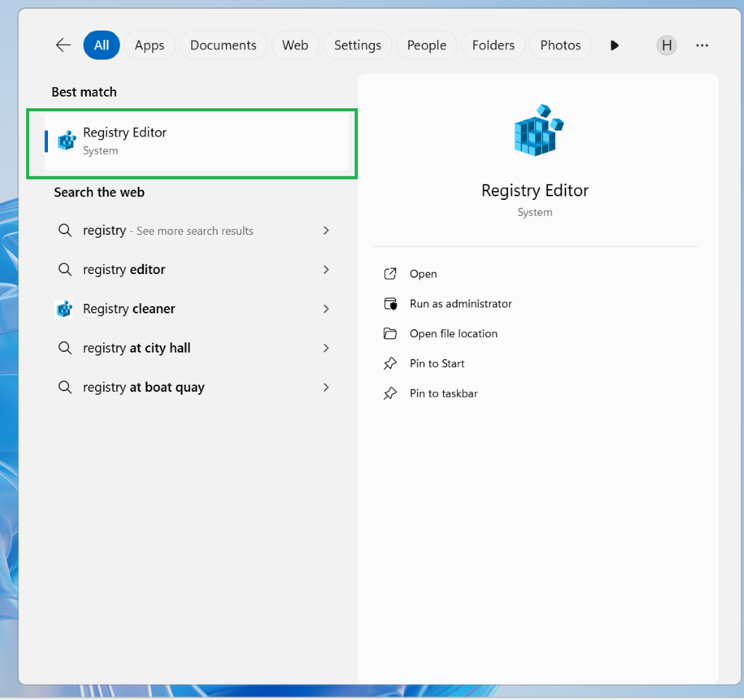744x700 pixels.
Task: Click the Registry Editor title in preview pane
Action: tap(535, 190)
